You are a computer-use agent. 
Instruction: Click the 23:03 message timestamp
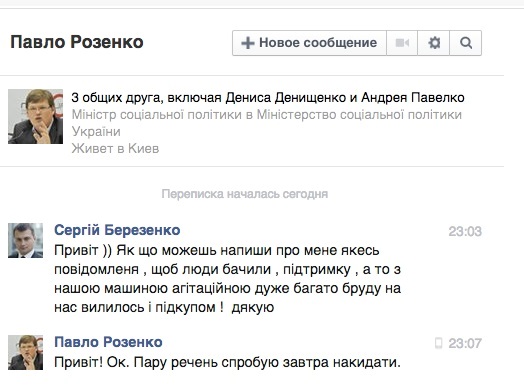click(x=465, y=231)
